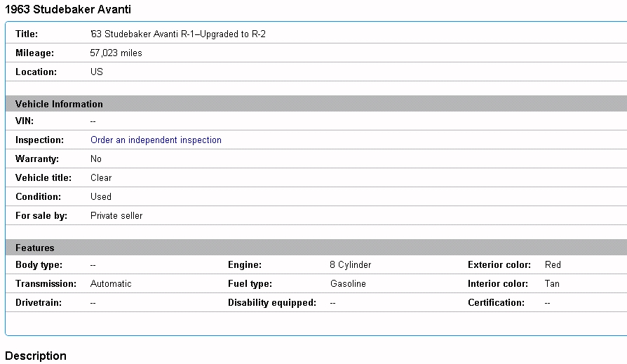Screen dimensions: 627x364
Task: Click the 'US' location value
Action: (x=96, y=72)
